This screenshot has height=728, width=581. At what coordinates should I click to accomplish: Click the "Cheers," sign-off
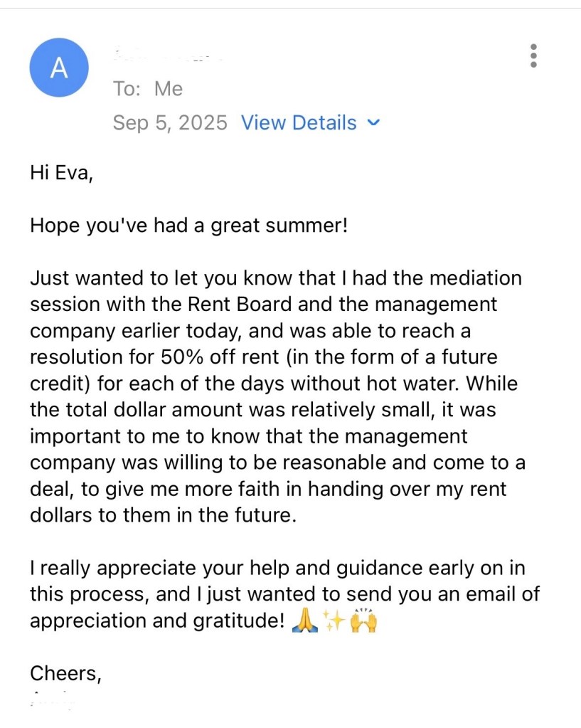pyautogui.click(x=65, y=673)
